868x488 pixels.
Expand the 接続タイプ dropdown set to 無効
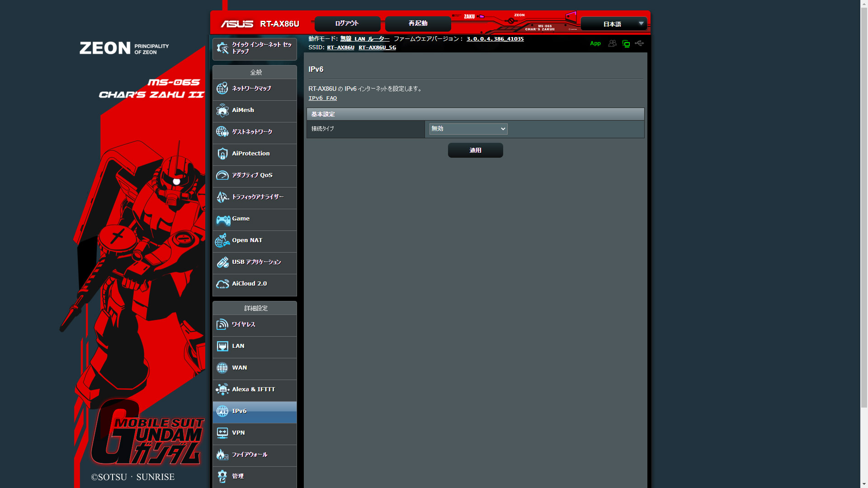click(x=468, y=129)
